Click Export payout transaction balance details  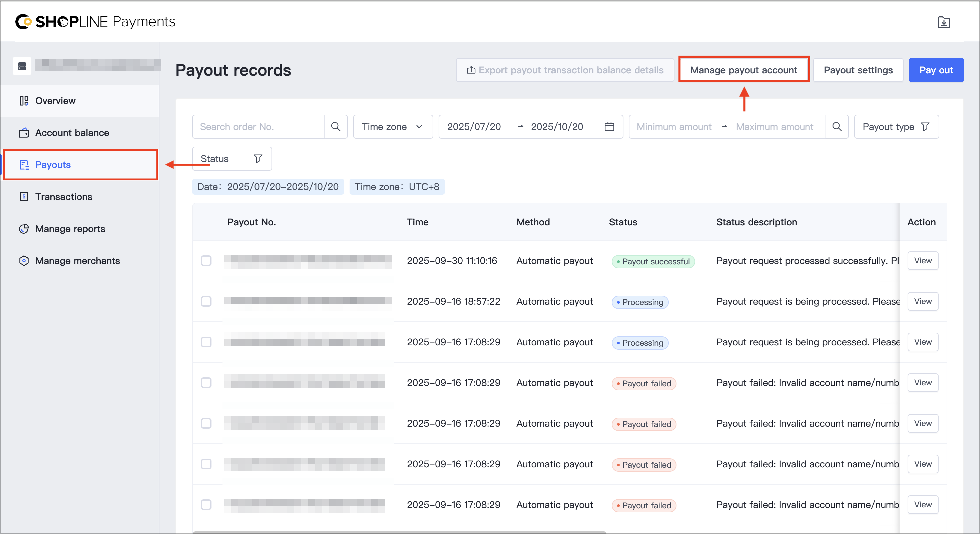565,70
